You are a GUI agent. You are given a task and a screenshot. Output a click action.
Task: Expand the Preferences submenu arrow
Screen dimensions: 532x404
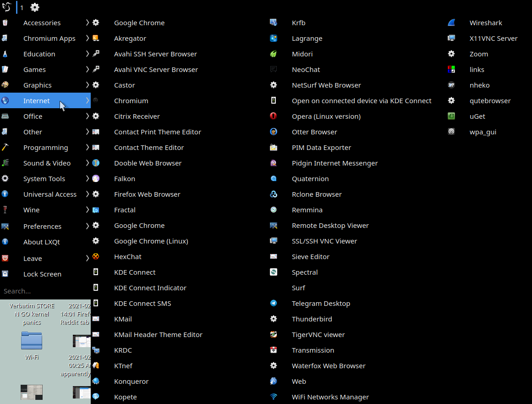point(87,226)
